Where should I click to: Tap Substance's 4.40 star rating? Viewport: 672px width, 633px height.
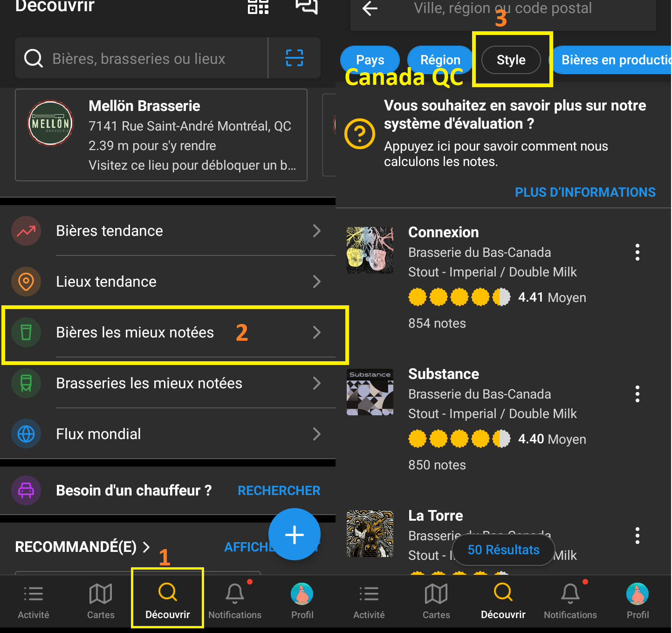pos(497,439)
